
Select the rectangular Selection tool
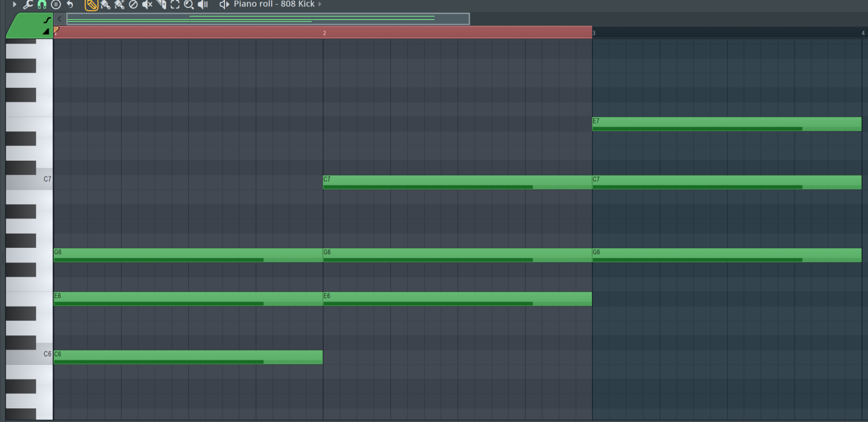pos(176,5)
